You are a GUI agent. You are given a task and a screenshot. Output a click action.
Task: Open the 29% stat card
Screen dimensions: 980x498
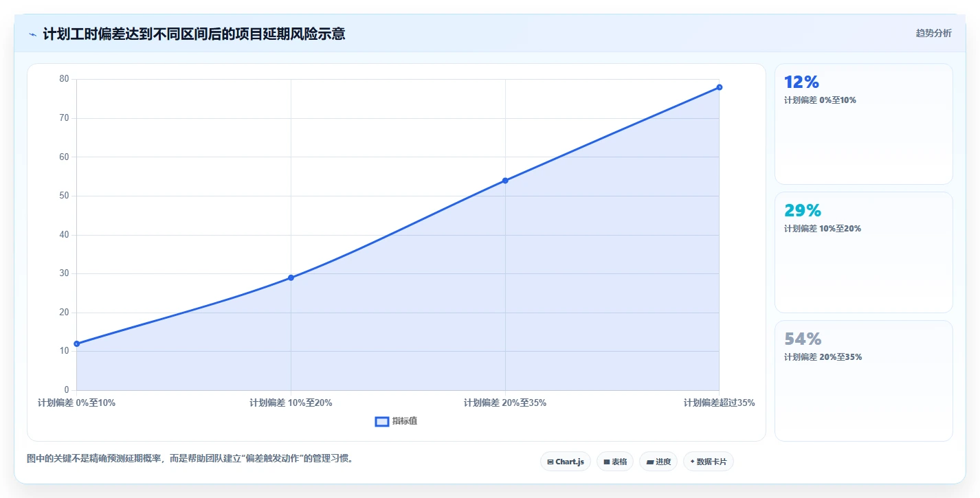863,252
